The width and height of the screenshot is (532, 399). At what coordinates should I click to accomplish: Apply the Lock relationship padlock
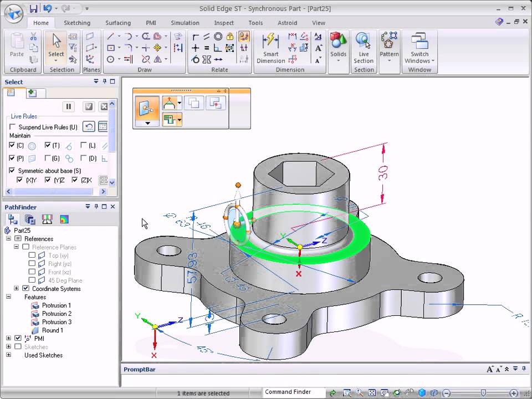coord(229,37)
